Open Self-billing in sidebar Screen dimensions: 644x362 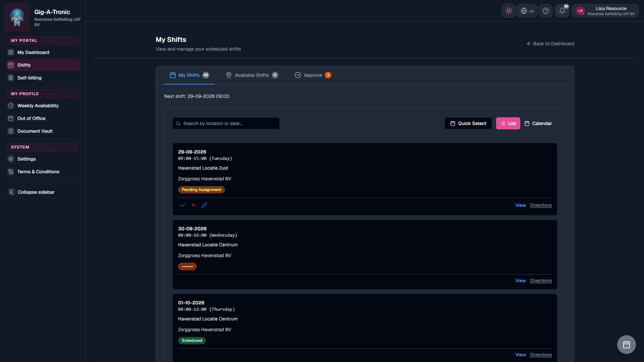pyautogui.click(x=43, y=78)
